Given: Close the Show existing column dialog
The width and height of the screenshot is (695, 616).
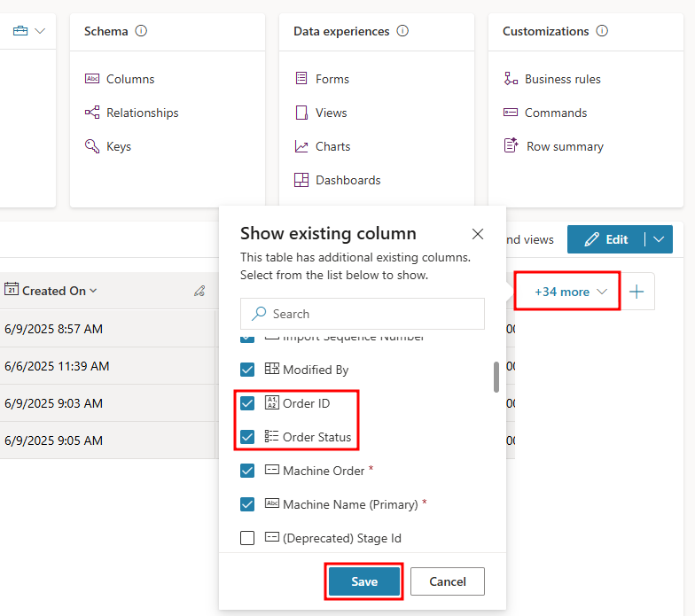Looking at the screenshot, I should tap(478, 234).
